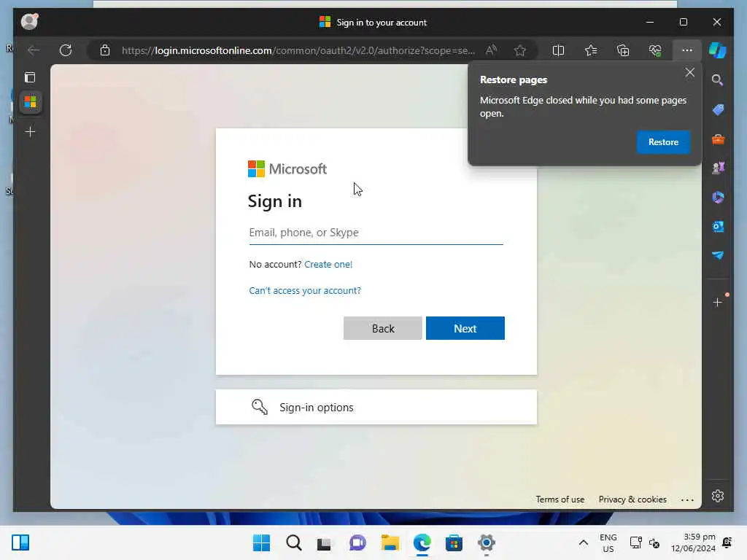View site information lock icon
The height and width of the screenshot is (560, 747).
[105, 50]
